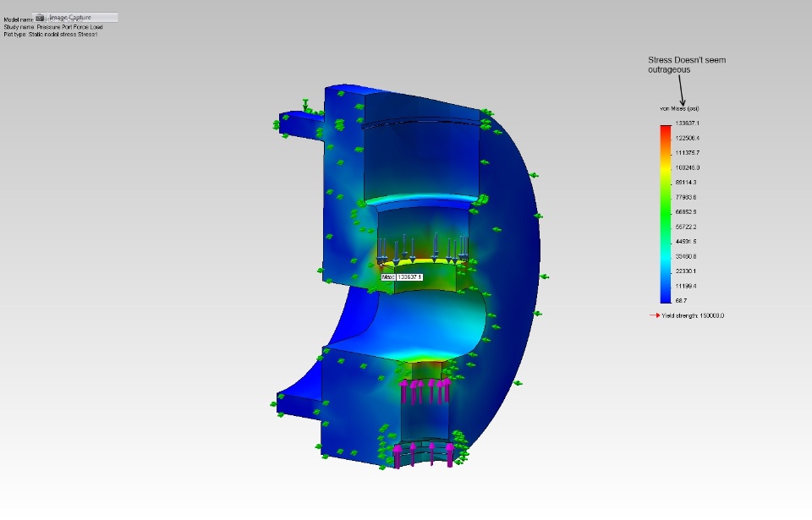Click legend value 11199.4
812x520 pixels.
686,286
